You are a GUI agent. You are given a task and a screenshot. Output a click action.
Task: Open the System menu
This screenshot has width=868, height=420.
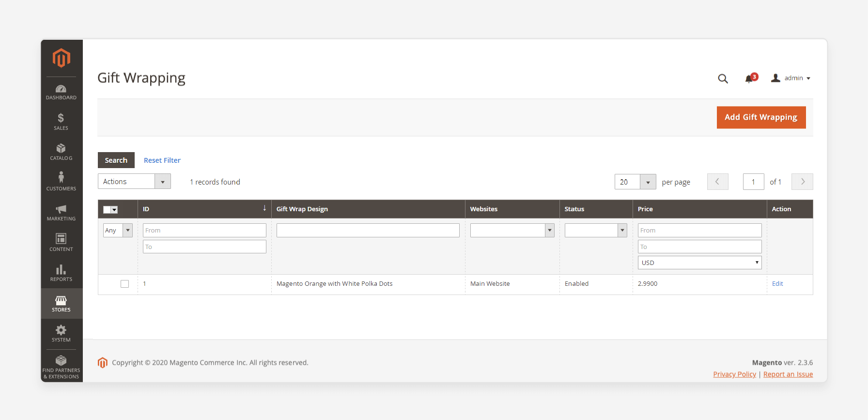tap(61, 334)
